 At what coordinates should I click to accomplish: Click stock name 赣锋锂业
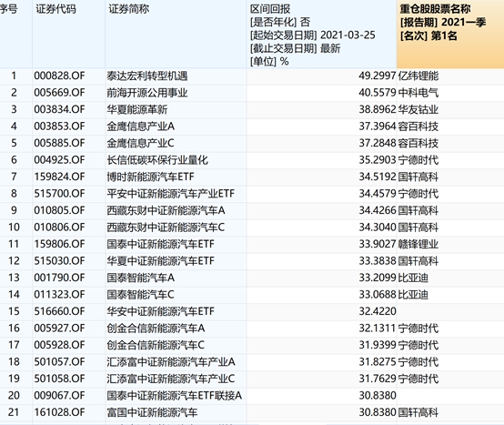[418, 244]
